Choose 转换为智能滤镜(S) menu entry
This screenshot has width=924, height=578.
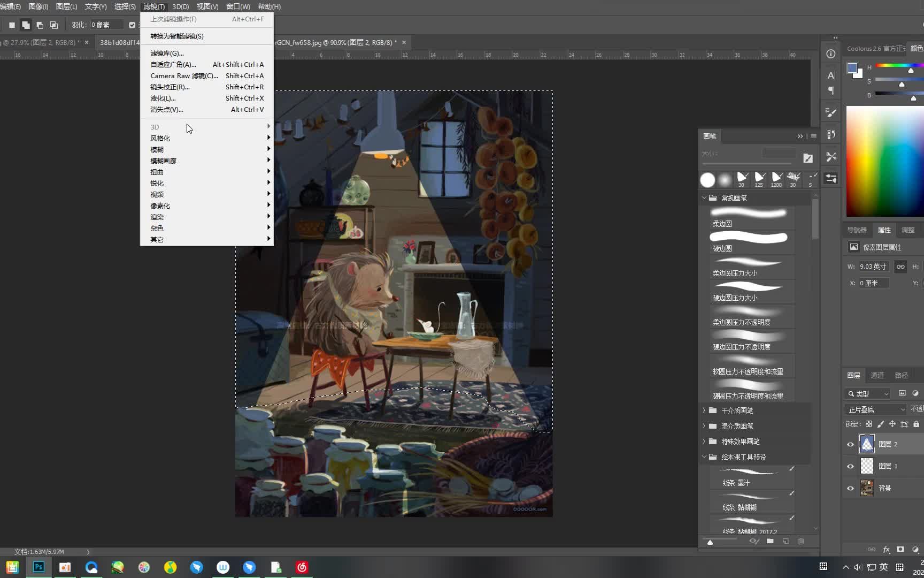point(206,36)
